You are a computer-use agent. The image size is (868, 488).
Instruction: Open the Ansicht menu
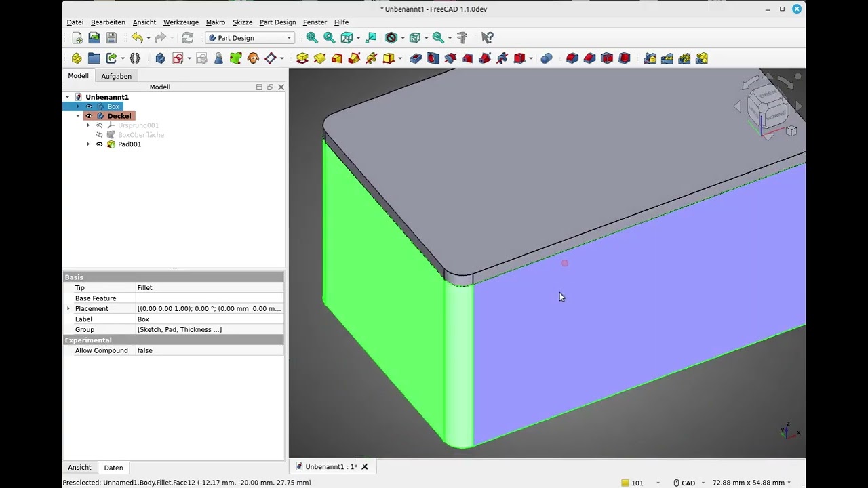tap(144, 22)
